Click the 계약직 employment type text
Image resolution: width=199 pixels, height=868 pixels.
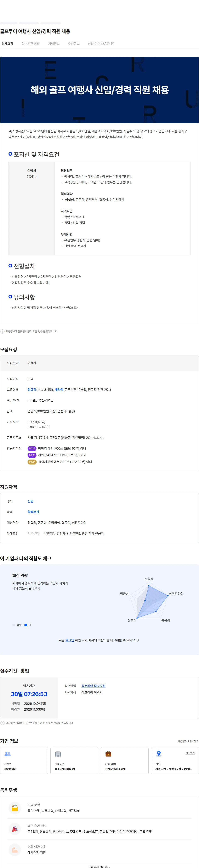(x=59, y=389)
